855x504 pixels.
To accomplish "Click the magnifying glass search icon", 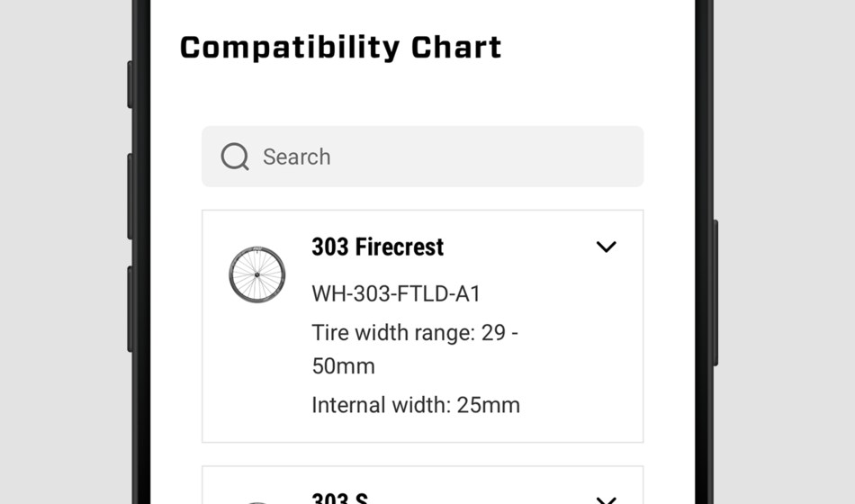I will [235, 157].
